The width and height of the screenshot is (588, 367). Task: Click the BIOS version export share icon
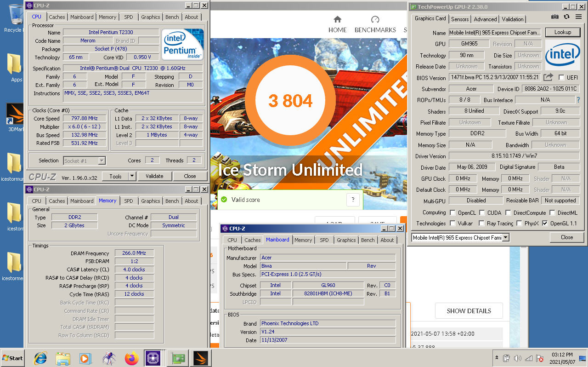click(x=548, y=77)
